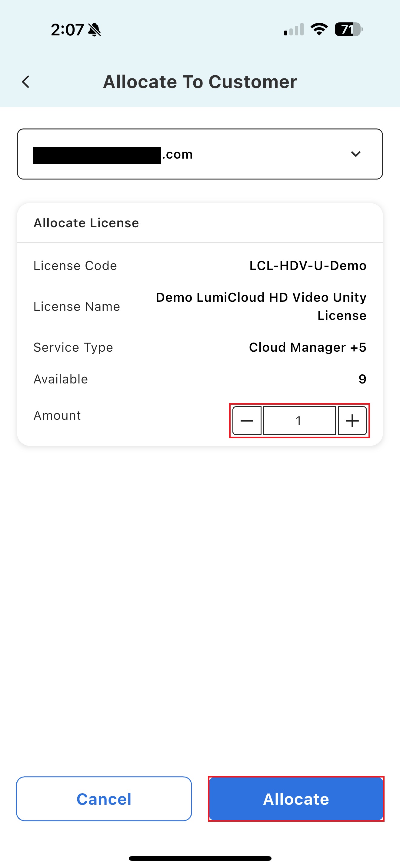
Task: Tap the Allocate License section header
Action: 86,223
